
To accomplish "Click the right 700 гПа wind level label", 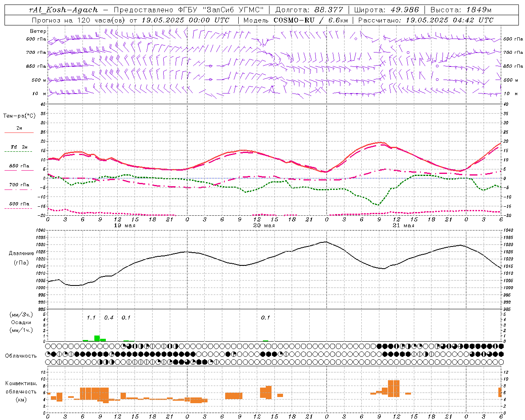I will (513, 52).
